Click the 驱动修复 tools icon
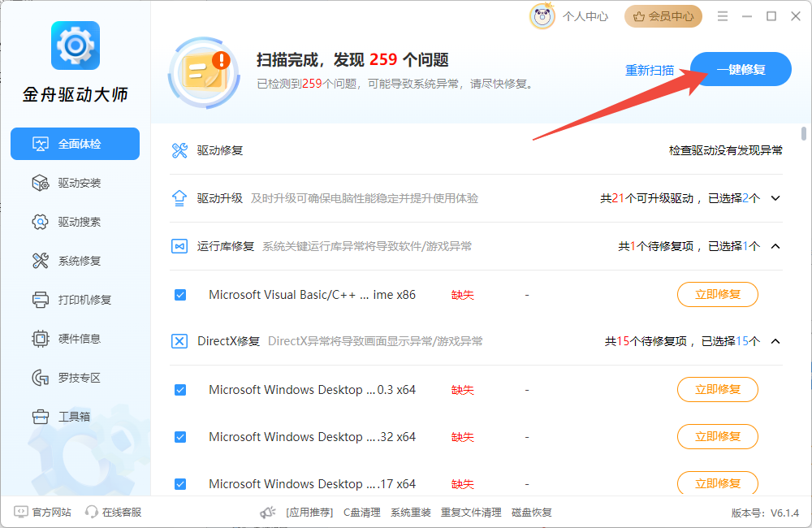 pyautogui.click(x=179, y=150)
